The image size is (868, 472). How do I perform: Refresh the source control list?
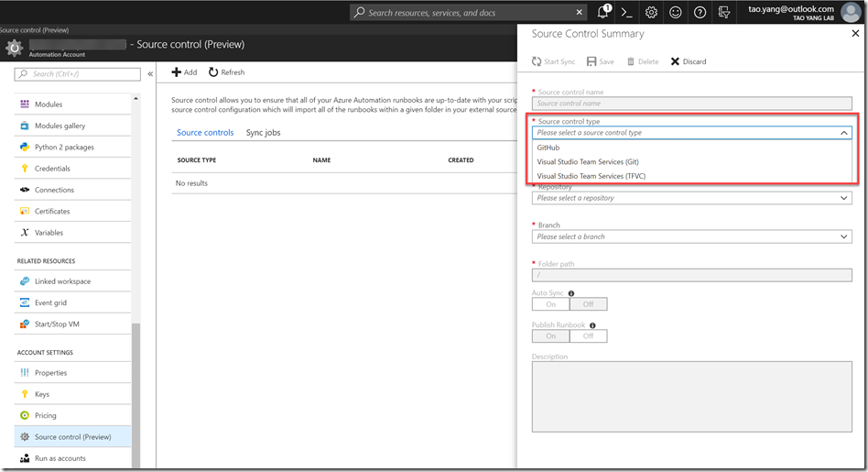tap(226, 72)
